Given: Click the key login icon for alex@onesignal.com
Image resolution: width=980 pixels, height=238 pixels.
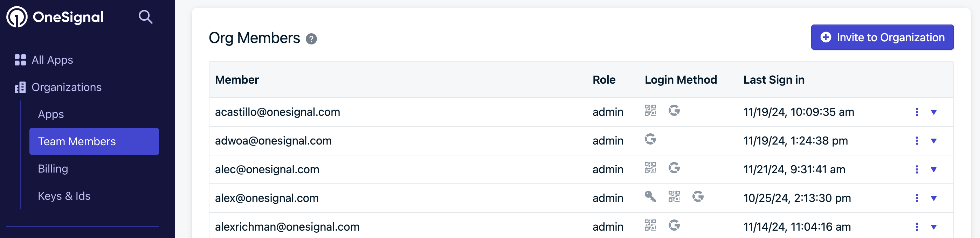Looking at the screenshot, I should (x=650, y=197).
